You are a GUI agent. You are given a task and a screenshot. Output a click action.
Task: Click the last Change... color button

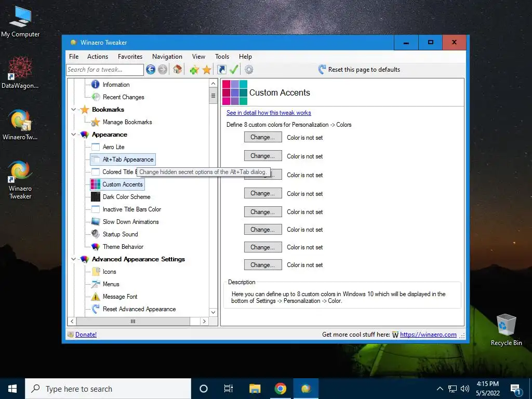pos(263,264)
